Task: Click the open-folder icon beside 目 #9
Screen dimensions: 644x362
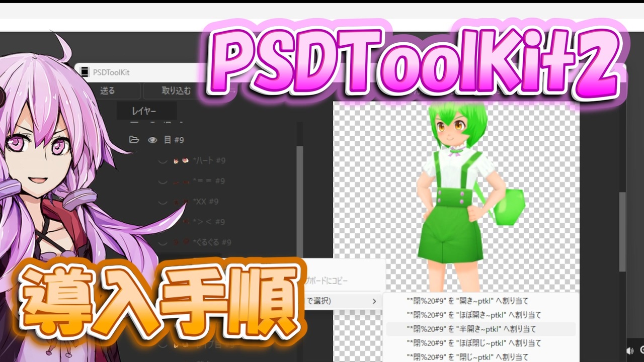Action: click(134, 140)
